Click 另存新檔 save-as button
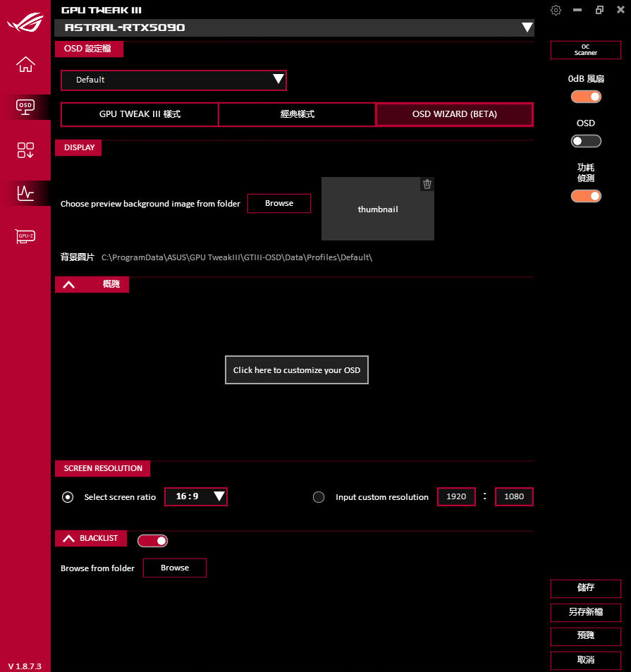The height and width of the screenshot is (672, 631). tap(586, 612)
